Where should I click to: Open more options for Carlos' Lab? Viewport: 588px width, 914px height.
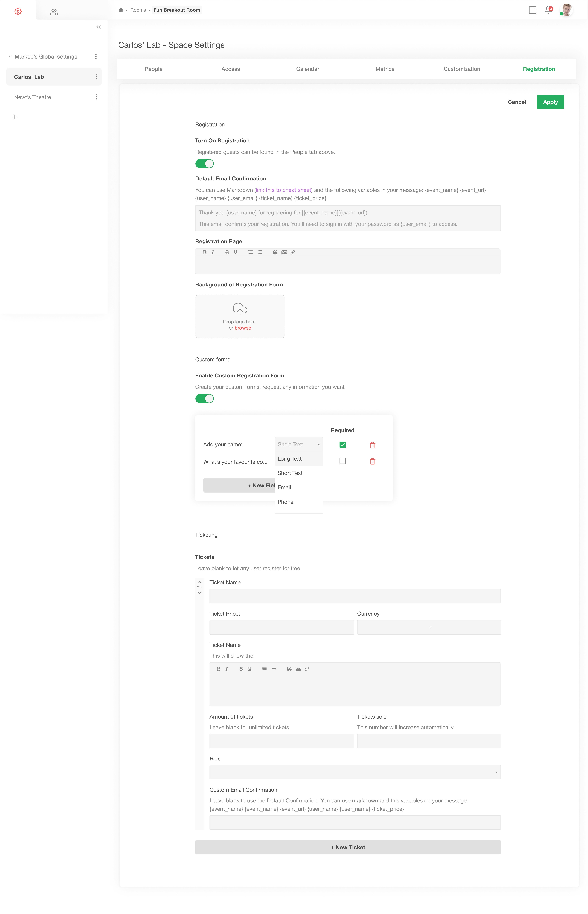click(96, 77)
